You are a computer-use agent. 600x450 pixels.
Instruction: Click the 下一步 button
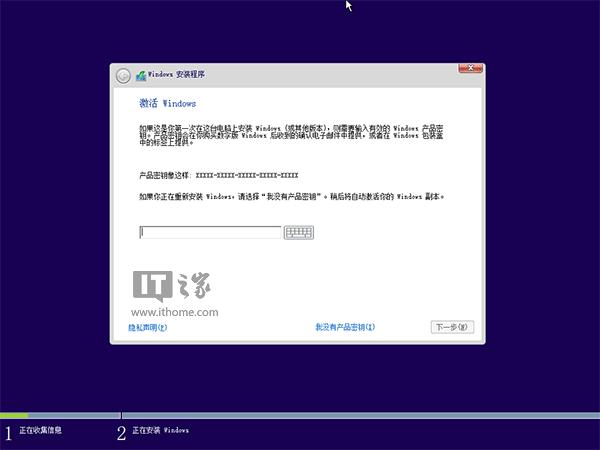pyautogui.click(x=452, y=327)
